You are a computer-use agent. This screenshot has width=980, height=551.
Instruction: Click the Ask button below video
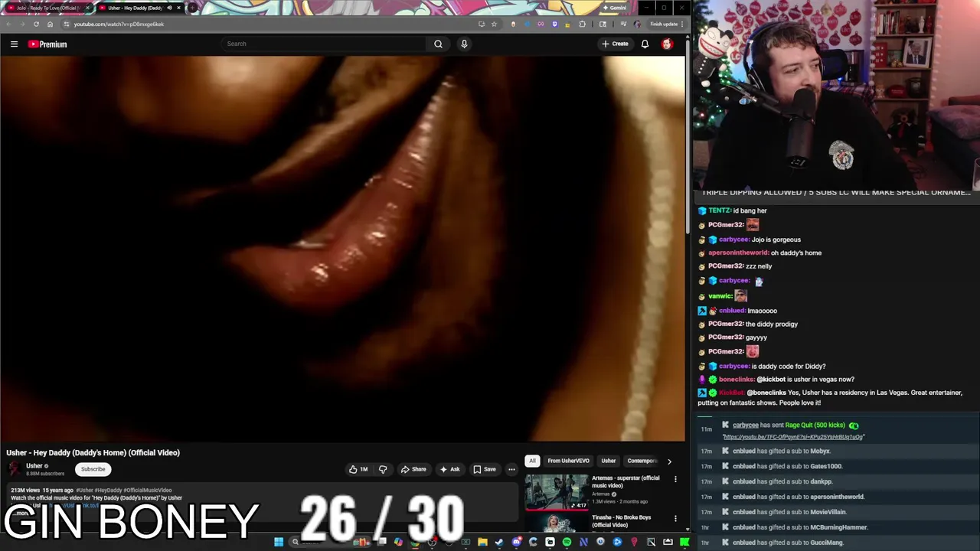[449, 469]
